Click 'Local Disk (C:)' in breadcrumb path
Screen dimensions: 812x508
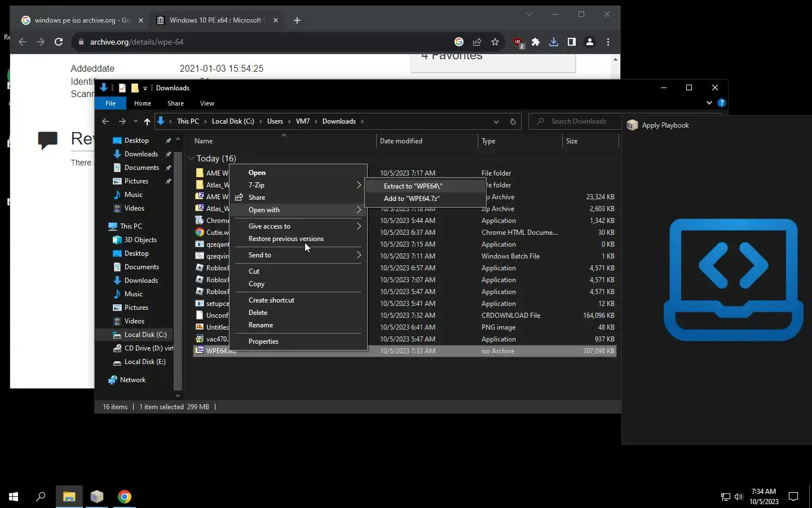(233, 121)
